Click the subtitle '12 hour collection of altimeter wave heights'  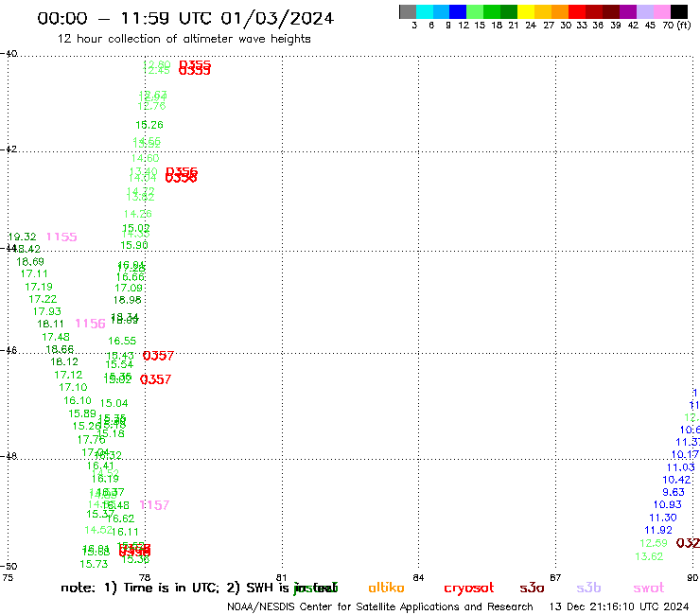coord(184,39)
